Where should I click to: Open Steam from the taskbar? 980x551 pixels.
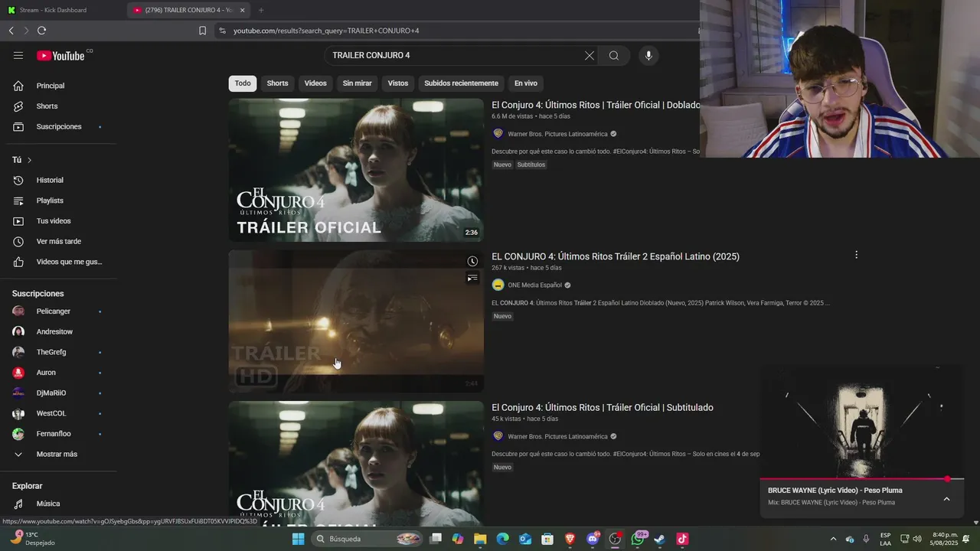pos(660,539)
